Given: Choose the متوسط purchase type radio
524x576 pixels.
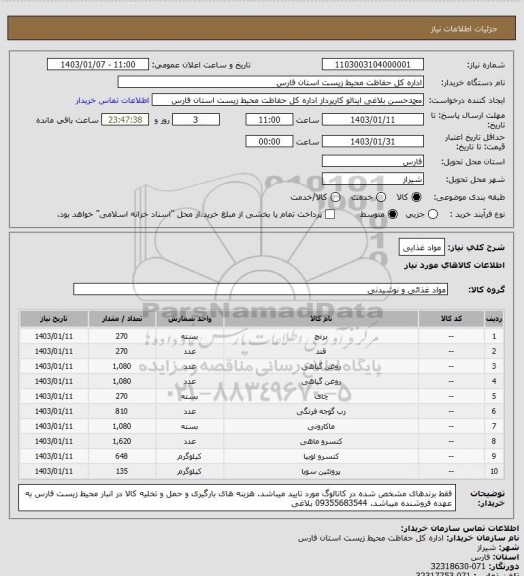Looking at the screenshot, I should [x=393, y=214].
